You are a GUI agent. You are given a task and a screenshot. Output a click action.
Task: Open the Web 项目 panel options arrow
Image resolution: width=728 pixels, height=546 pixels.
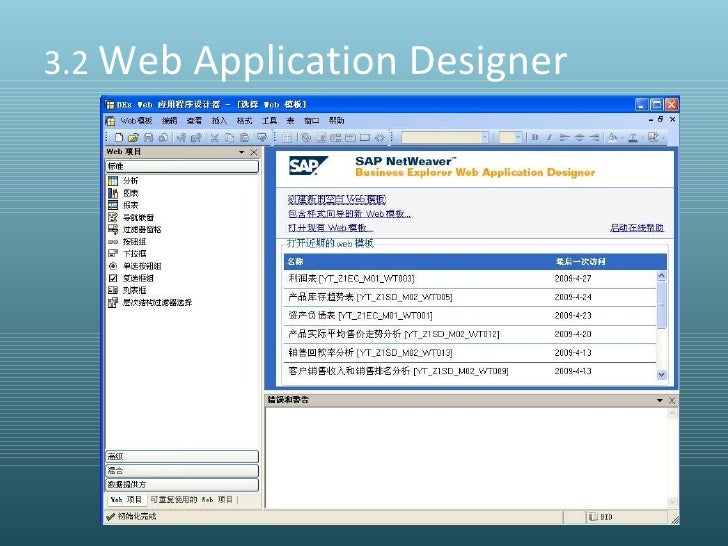(241, 152)
